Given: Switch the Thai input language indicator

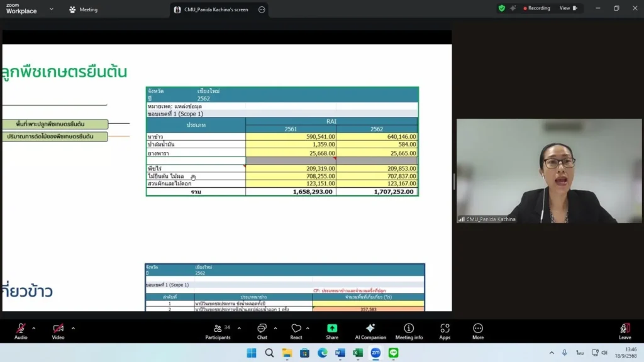Looking at the screenshot, I should [x=579, y=353].
